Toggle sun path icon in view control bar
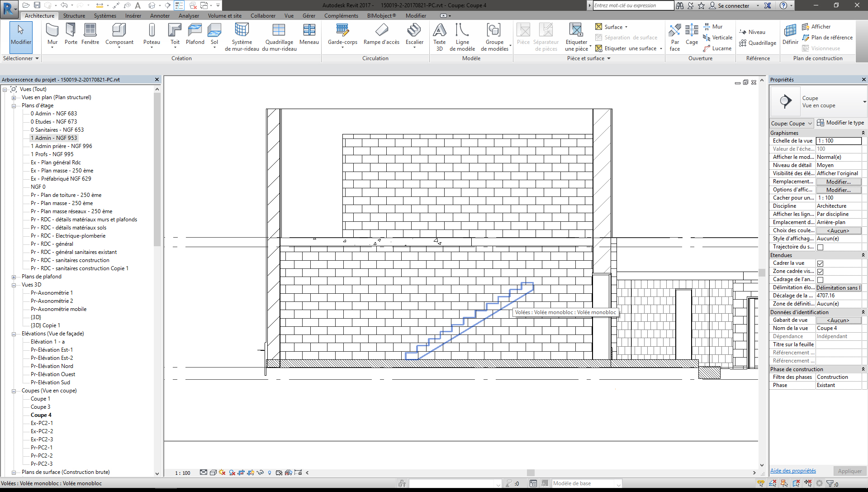Image resolution: width=868 pixels, height=492 pixels. pos(222,473)
